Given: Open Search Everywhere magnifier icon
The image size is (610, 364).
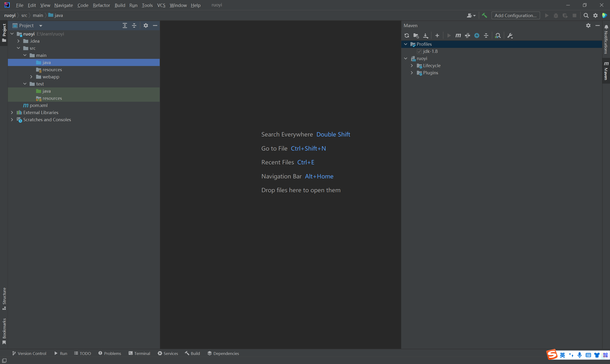Looking at the screenshot, I should 586,15.
